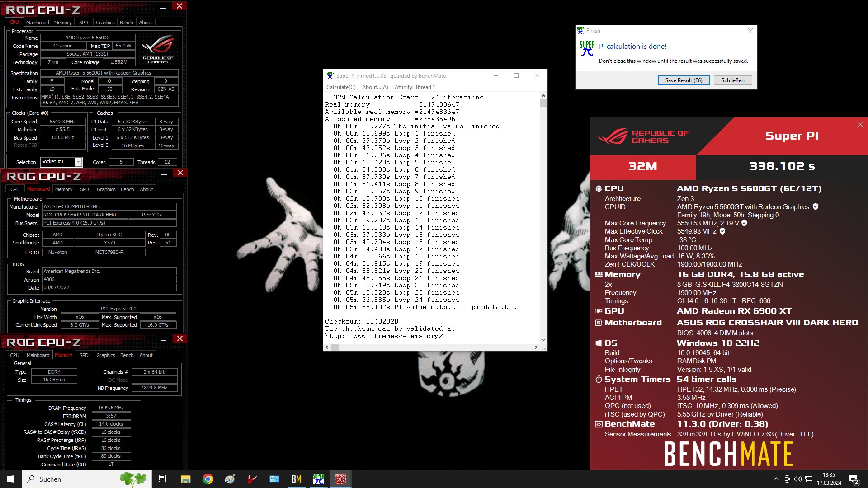Viewport: 868px width, 488px height.
Task: Open network settings tray icon
Action: (x=809, y=479)
